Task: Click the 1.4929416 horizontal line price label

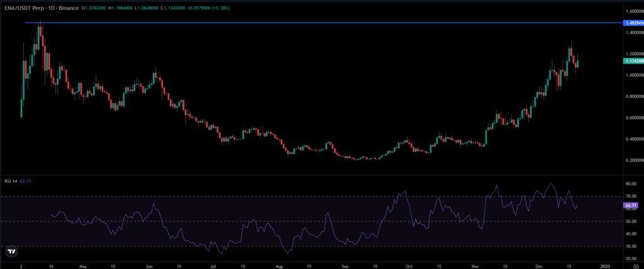Action: [634, 23]
